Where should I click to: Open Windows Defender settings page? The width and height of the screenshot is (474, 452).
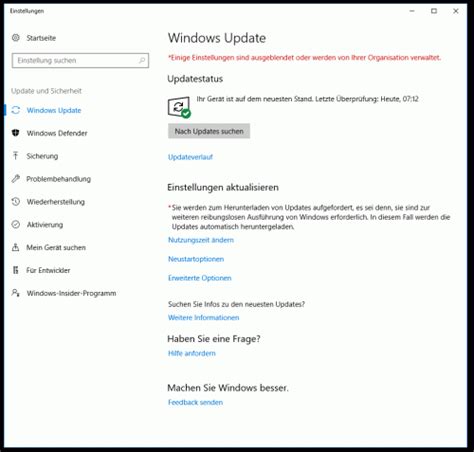[x=57, y=133]
